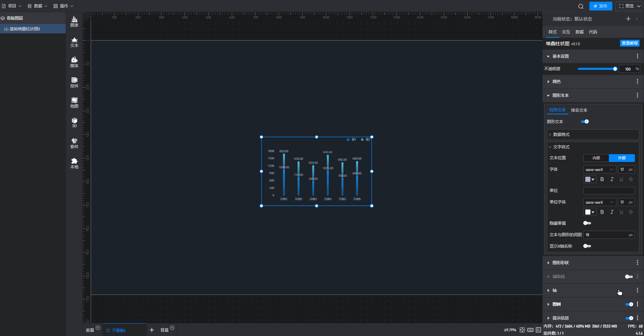Click the fit-to-screen zoom icon in the status bar

[522, 330]
